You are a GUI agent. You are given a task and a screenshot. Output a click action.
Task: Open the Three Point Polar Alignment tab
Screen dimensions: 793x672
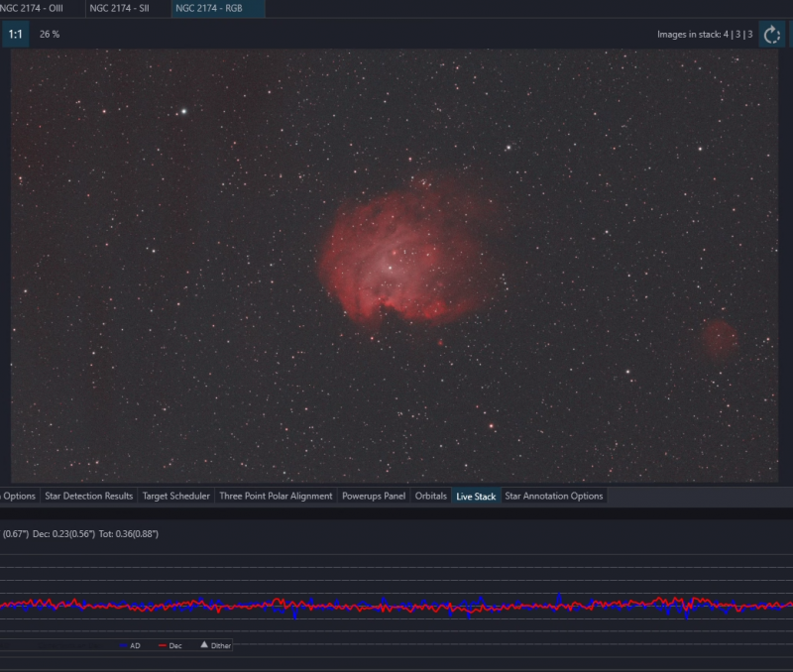(x=276, y=496)
